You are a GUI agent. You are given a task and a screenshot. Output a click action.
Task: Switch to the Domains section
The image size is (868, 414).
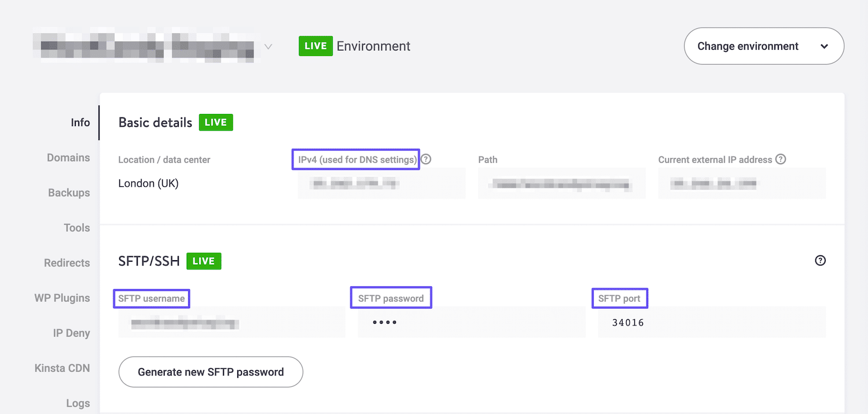[x=68, y=157]
